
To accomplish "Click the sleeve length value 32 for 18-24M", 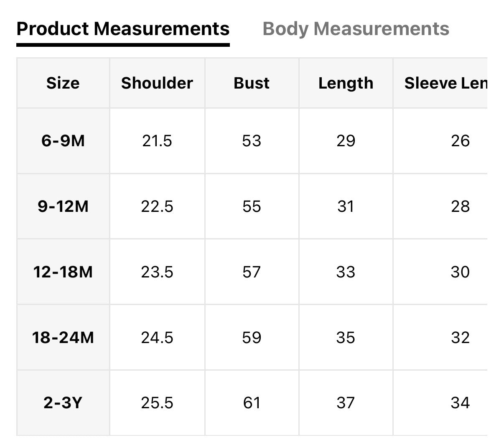I will [x=460, y=338].
